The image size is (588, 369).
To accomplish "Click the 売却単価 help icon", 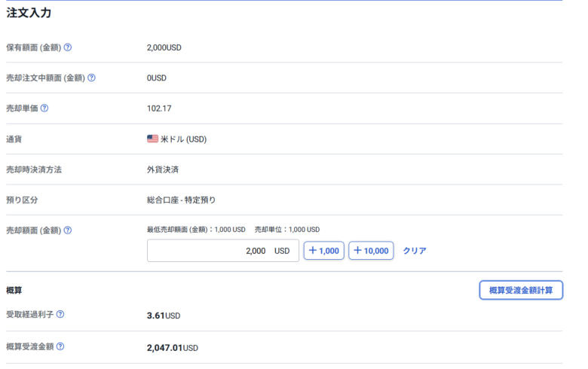I will click(44, 108).
